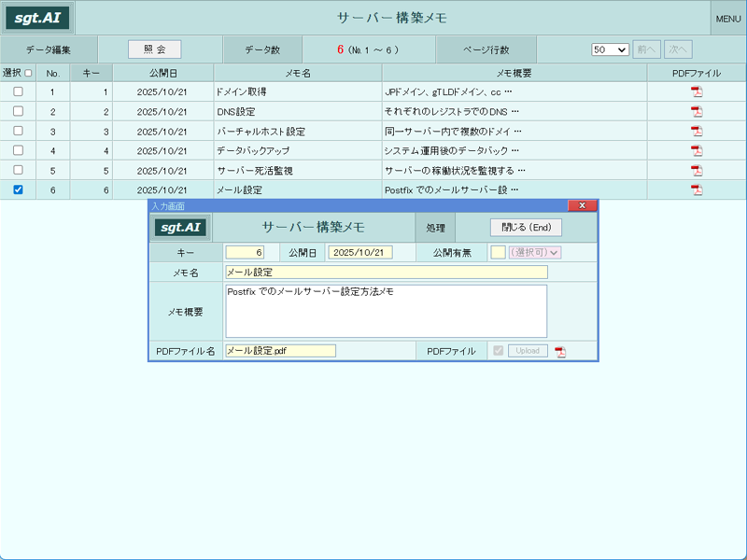This screenshot has width=747, height=560.
Task: Open PDF icon for バーチャルホスト設定 row
Action: tap(697, 131)
